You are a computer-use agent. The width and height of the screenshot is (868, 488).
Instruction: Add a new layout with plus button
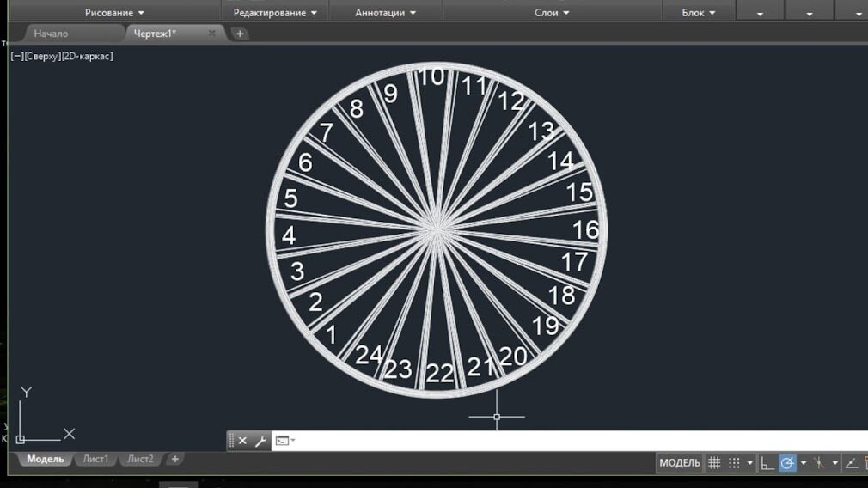pyautogui.click(x=175, y=460)
